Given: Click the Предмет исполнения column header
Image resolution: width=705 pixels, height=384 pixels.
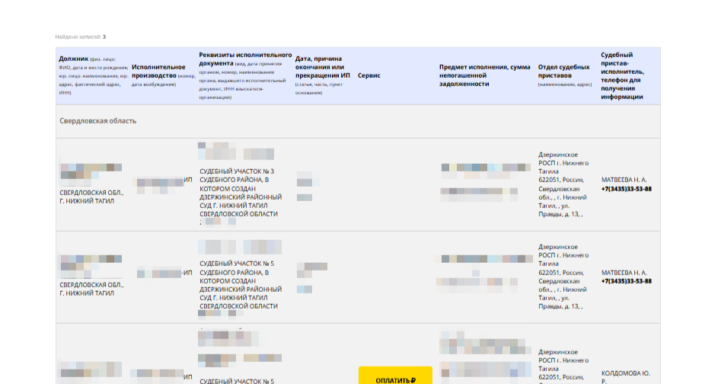Looking at the screenshot, I should [485, 76].
